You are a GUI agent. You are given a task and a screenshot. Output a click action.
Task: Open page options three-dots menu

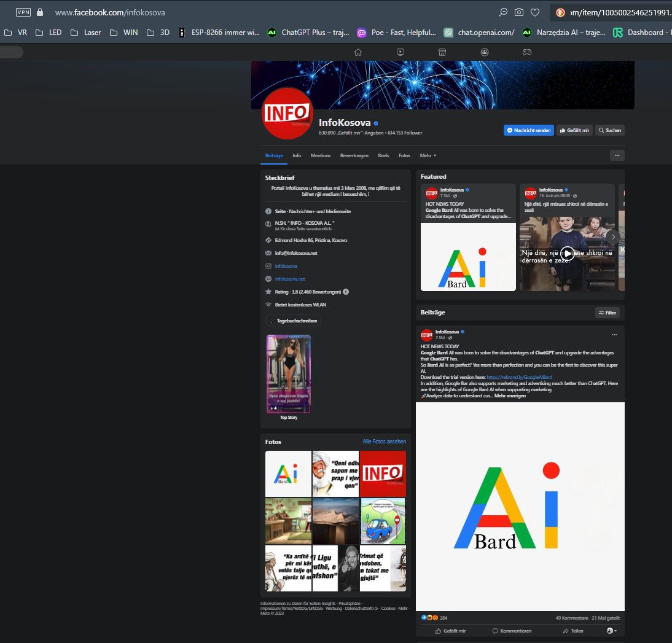(x=617, y=155)
